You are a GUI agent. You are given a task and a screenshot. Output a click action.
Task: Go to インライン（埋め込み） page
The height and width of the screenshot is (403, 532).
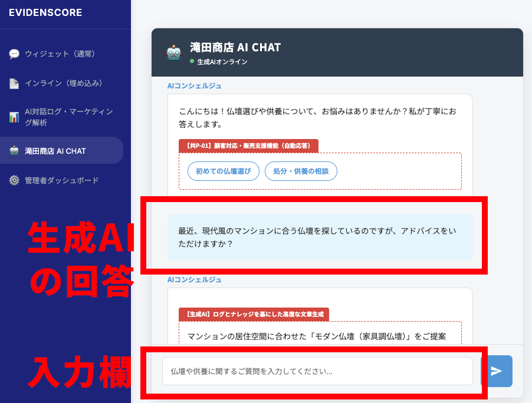64,84
